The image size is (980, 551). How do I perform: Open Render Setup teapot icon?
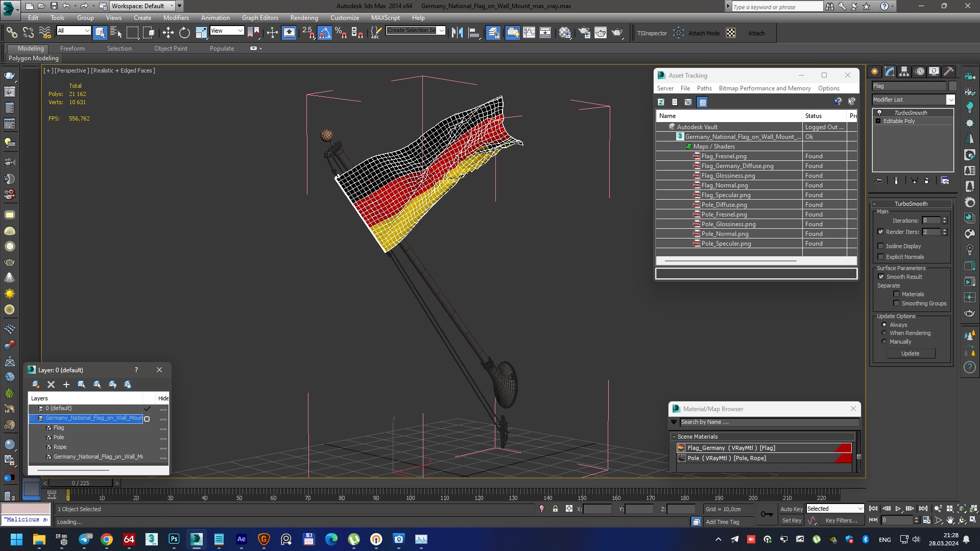pyautogui.click(x=584, y=33)
